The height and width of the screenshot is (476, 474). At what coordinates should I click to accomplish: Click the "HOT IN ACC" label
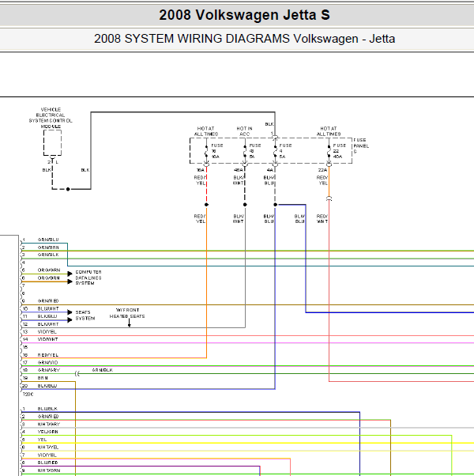pyautogui.click(x=244, y=131)
